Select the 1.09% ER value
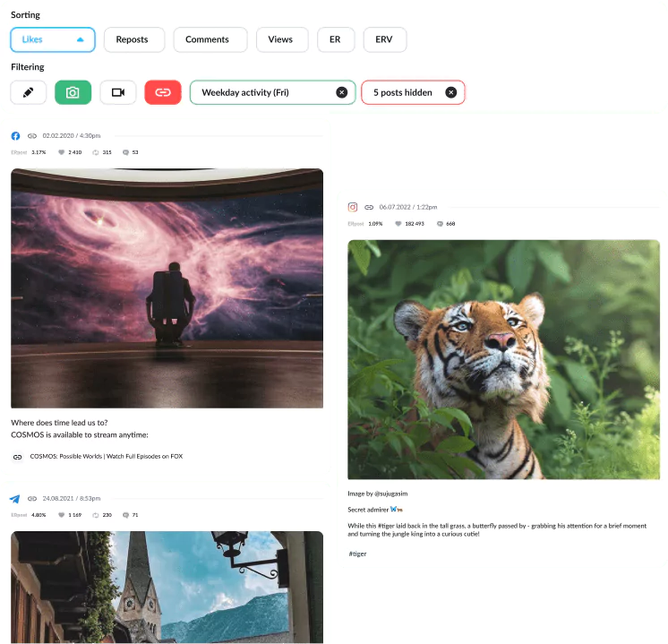The image size is (668, 644). (x=375, y=224)
